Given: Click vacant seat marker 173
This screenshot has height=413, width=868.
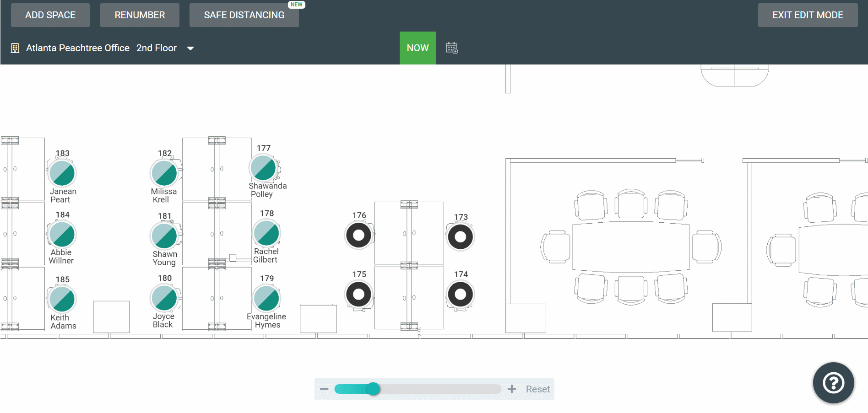Looking at the screenshot, I should click(460, 237).
